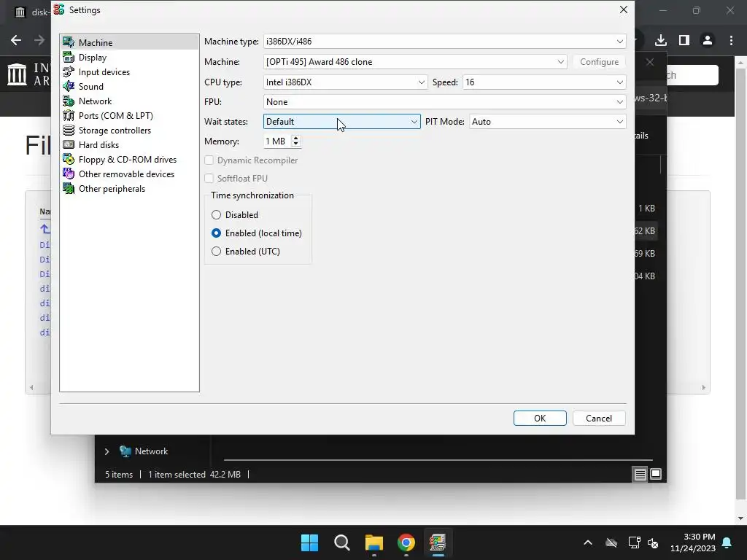Viewport: 747px width, 560px height.
Task: Click the Memory value field
Action: [277, 141]
